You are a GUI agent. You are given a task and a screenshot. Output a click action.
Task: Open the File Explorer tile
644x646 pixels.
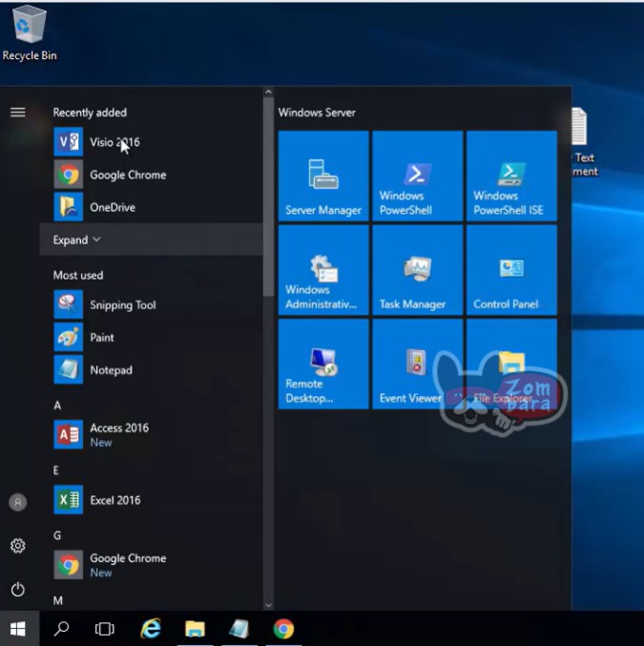point(511,365)
